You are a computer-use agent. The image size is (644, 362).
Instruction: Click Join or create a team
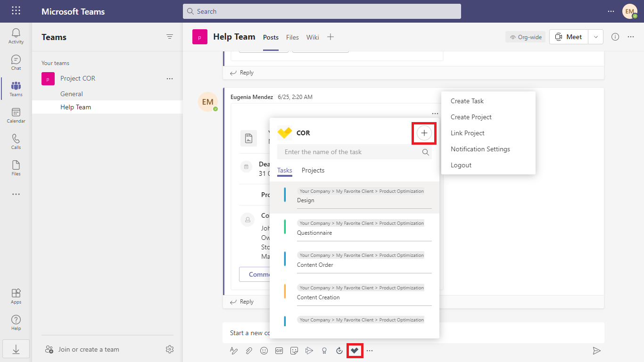(82, 349)
